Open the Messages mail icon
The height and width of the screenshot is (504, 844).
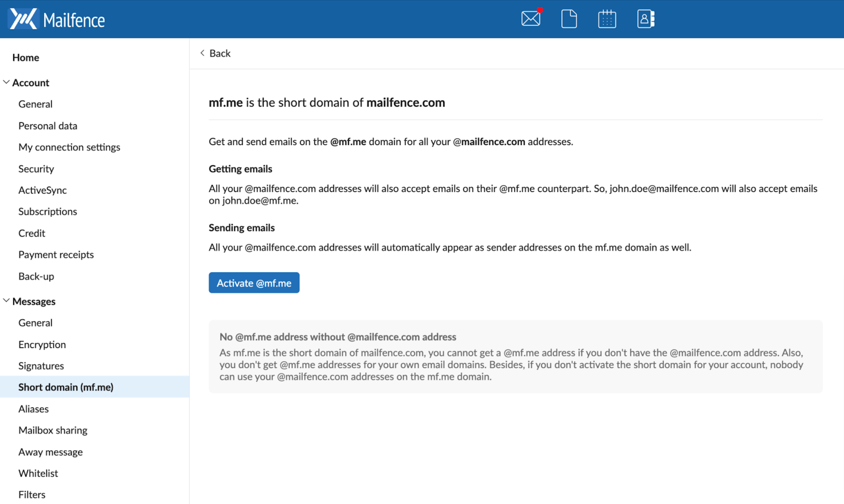[531, 18]
